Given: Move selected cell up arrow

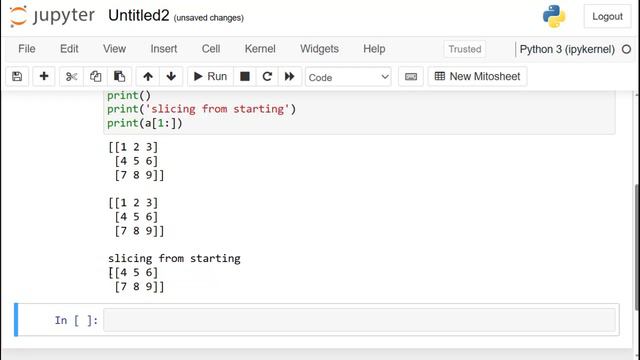Looking at the screenshot, I should (148, 76).
